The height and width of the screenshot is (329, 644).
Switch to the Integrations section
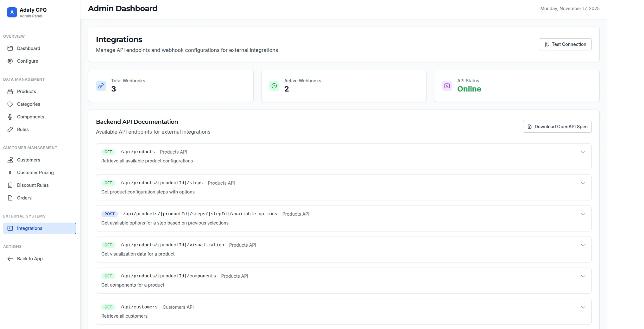click(x=30, y=228)
